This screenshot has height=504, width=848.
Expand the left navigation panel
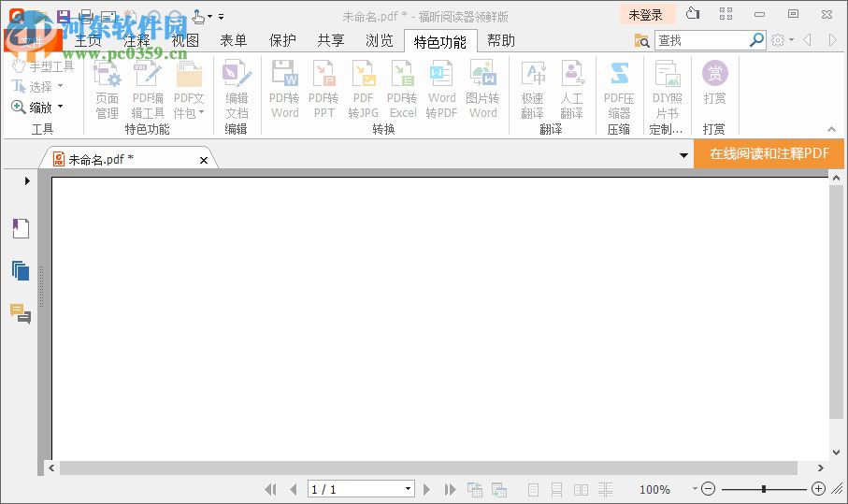point(27,180)
